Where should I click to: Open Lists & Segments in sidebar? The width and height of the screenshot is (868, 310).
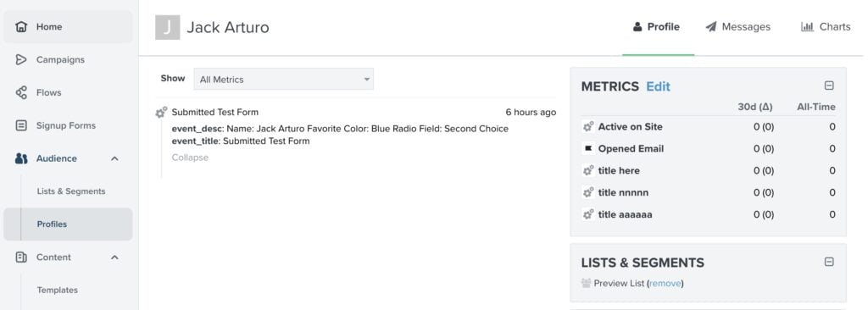point(71,191)
